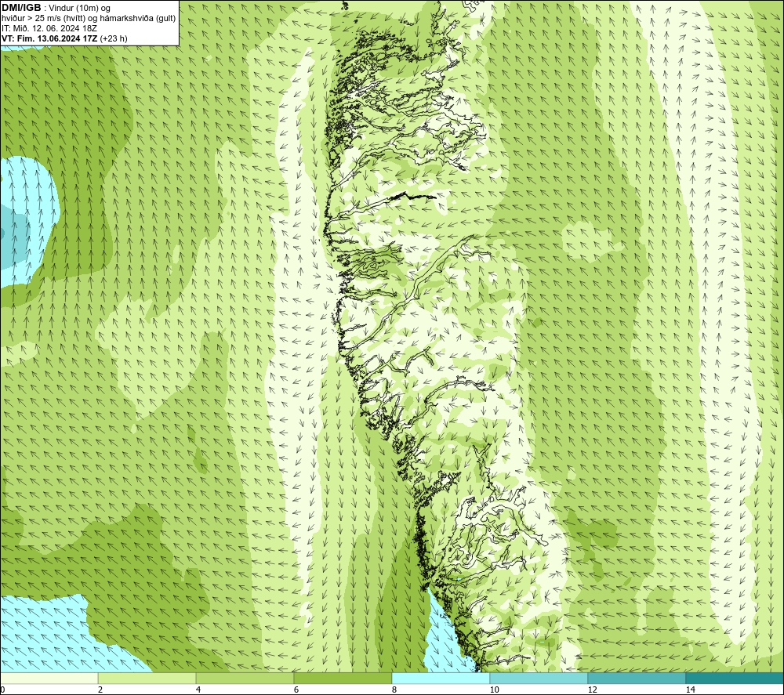Click the scale label '8'

click(394, 690)
